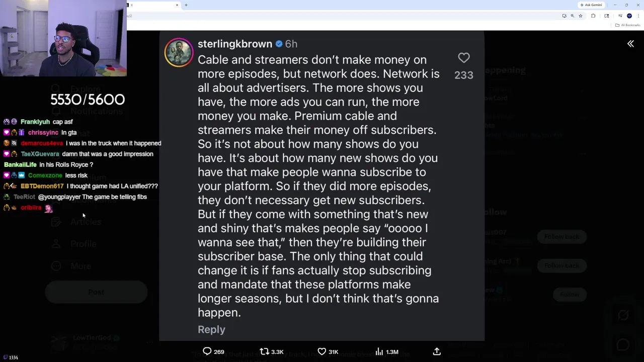Screen dimensions: 644x362
Task: Repost the post showing 3.3K reposts
Action: 265,351
